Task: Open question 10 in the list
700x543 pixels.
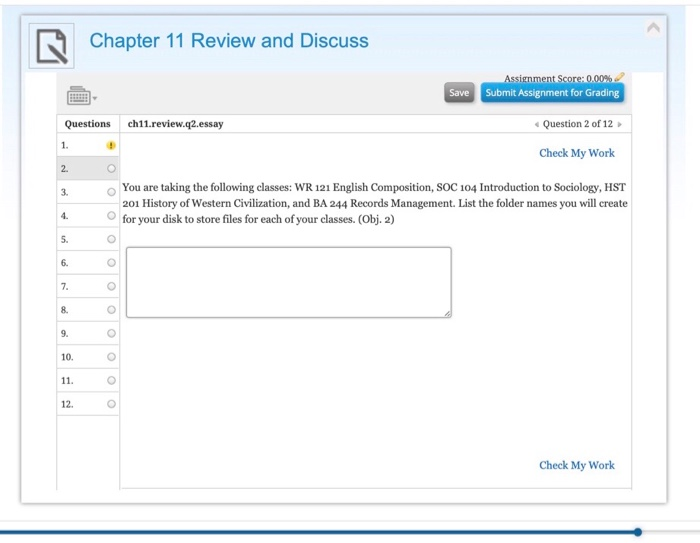Action: click(88, 357)
